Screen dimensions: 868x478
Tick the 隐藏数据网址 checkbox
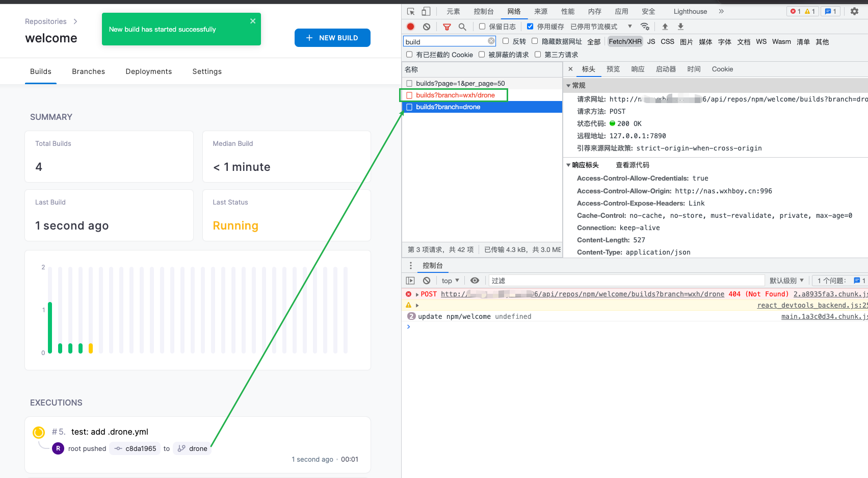point(535,41)
